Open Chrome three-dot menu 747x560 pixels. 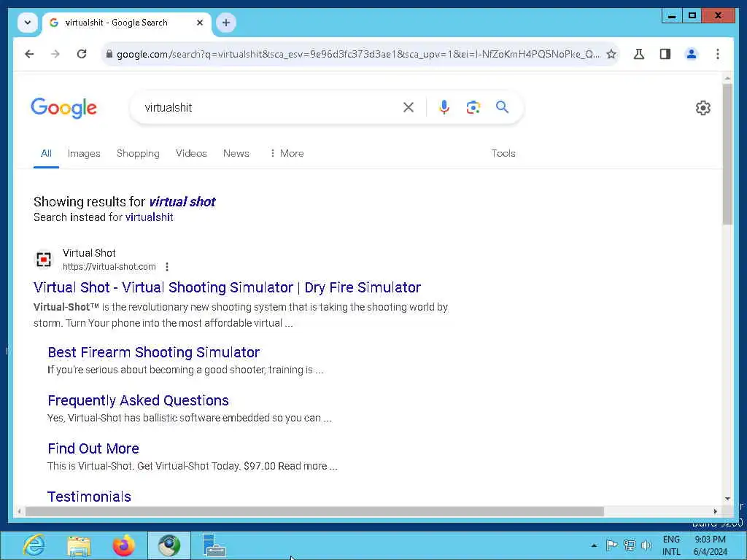[718, 54]
